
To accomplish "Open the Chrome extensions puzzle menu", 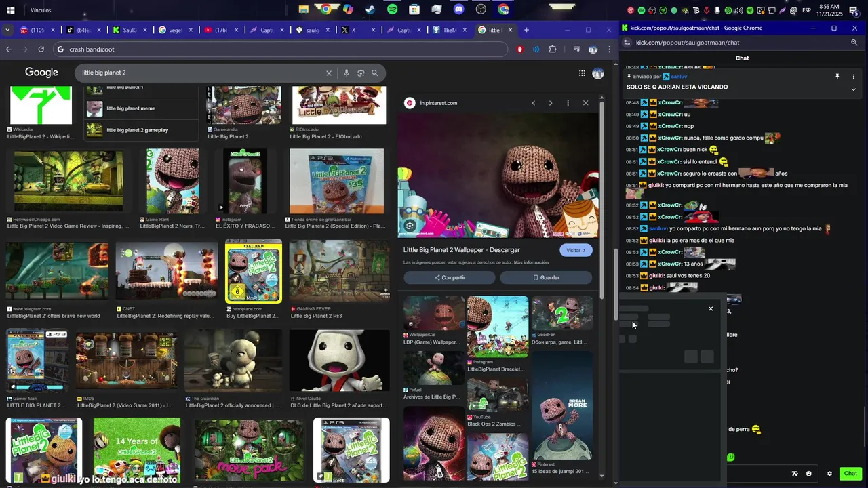I will (553, 49).
